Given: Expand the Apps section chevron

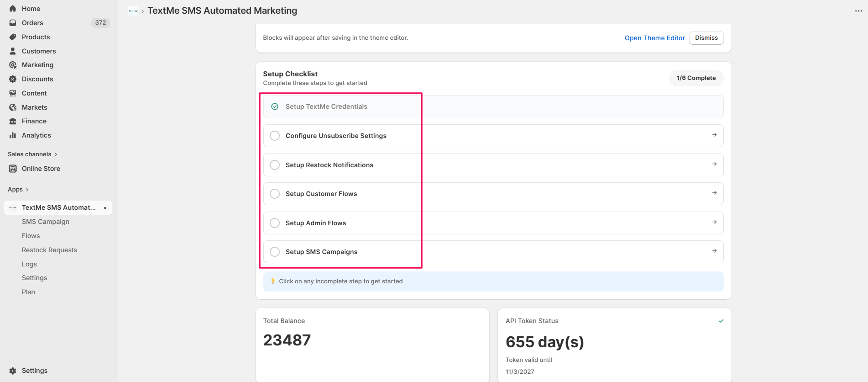Looking at the screenshot, I should (x=27, y=190).
